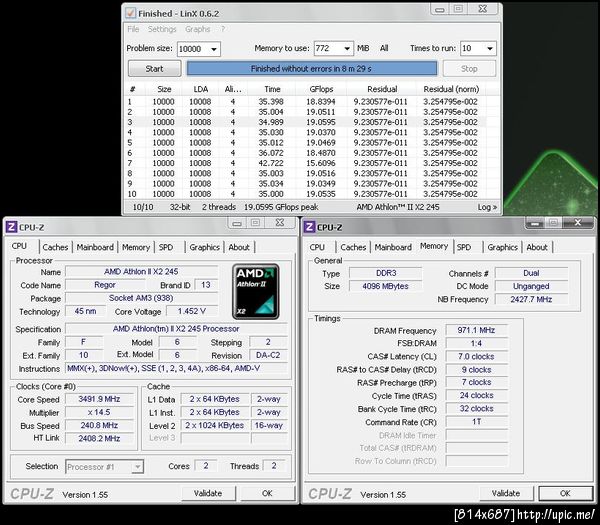
Task: Click the Start button in LinX
Action: point(154,69)
